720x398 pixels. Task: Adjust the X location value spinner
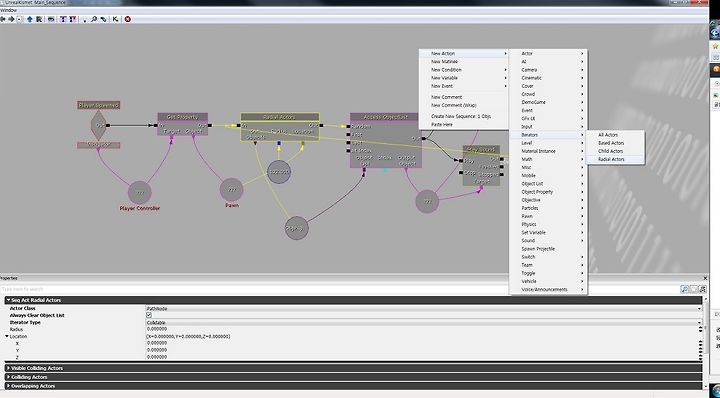pos(701,343)
